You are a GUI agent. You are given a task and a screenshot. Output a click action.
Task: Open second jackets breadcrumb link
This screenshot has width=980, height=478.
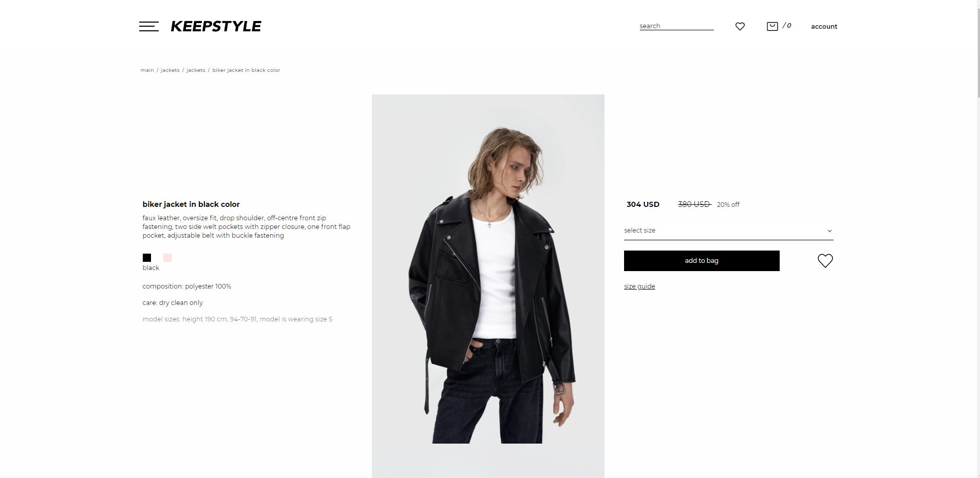[x=196, y=70]
